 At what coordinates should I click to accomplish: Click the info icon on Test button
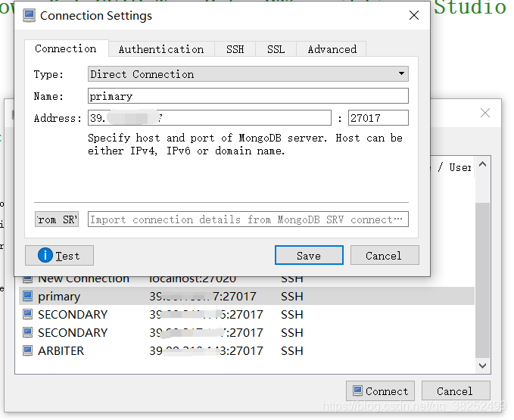click(x=45, y=255)
